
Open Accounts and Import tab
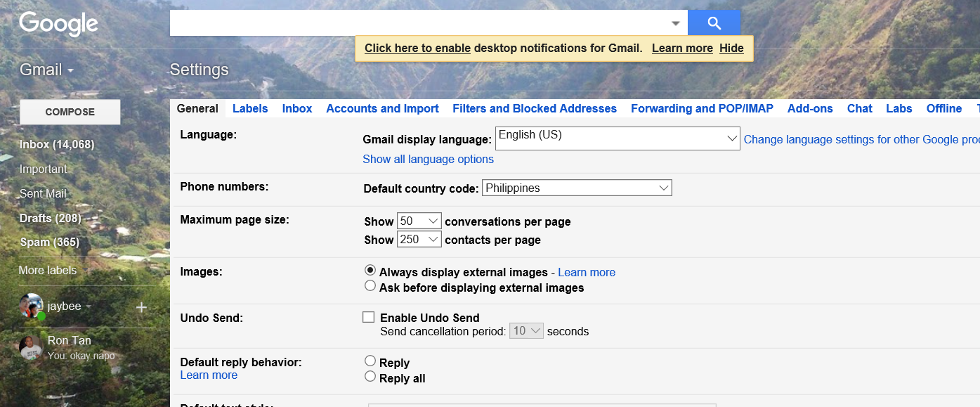click(382, 108)
